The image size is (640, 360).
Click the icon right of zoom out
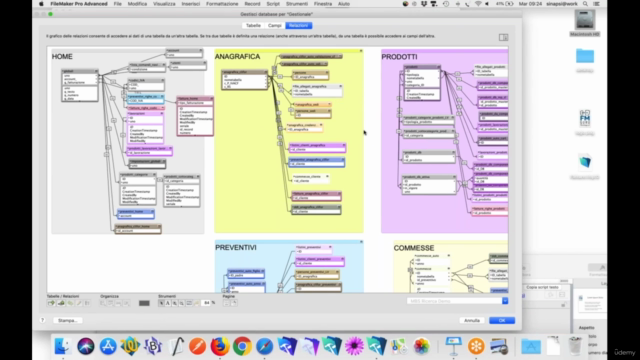(189, 303)
